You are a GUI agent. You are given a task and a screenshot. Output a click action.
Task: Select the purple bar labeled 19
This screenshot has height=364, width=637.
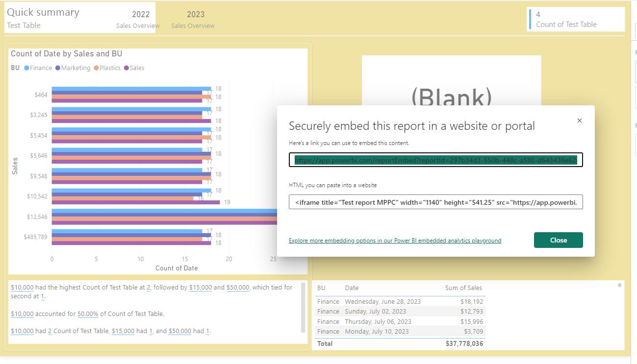click(136, 202)
